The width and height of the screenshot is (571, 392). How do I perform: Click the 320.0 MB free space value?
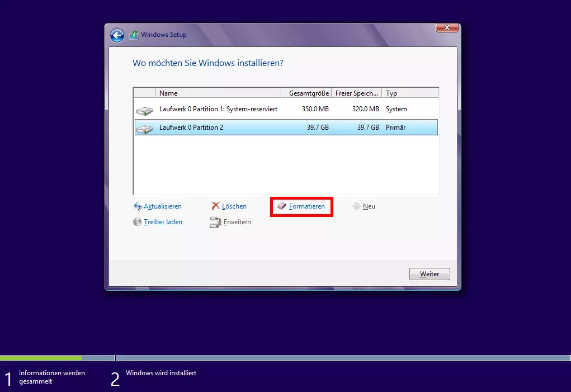pyautogui.click(x=366, y=109)
